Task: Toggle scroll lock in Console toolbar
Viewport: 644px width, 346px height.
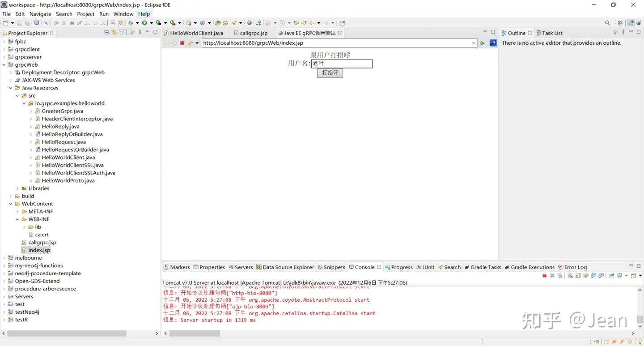Action: pyautogui.click(x=578, y=276)
